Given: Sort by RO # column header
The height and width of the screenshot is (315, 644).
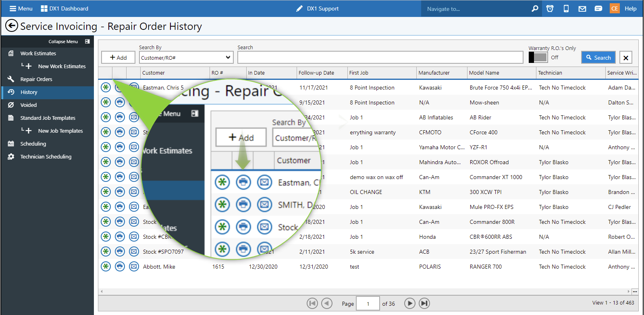Looking at the screenshot, I should (228, 73).
